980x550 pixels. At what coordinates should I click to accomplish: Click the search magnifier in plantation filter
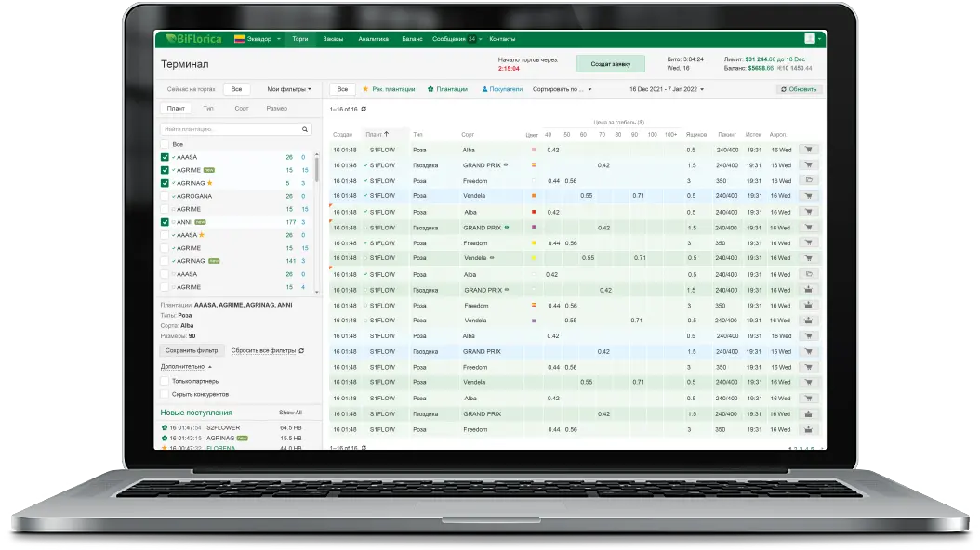click(305, 129)
